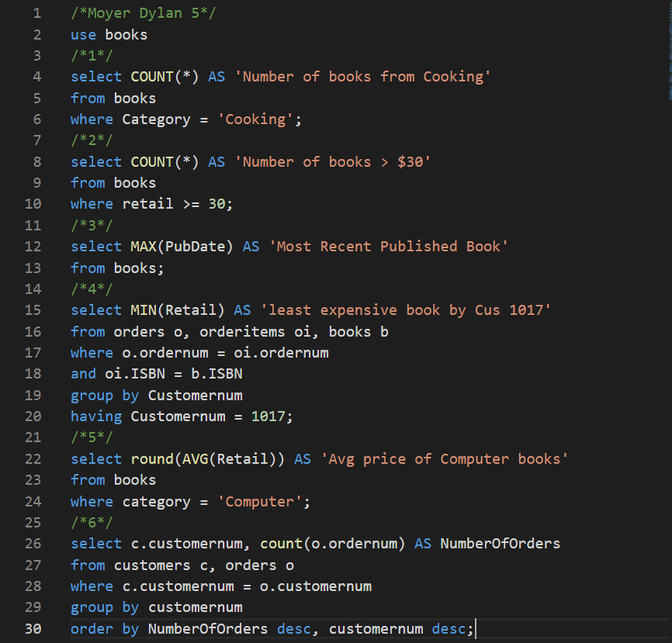This screenshot has width=672, height=643.
Task: Place cursor on 'use books' statement
Action: coord(109,34)
